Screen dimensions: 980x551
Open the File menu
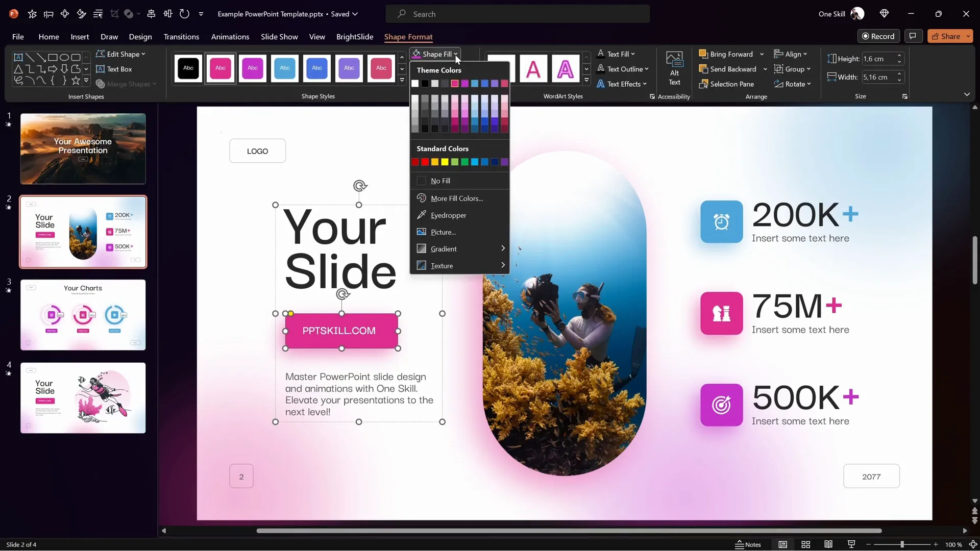pyautogui.click(x=18, y=37)
